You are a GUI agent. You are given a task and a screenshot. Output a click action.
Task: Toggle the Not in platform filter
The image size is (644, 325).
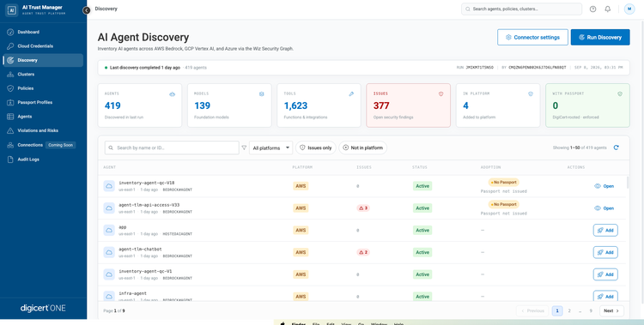362,147
